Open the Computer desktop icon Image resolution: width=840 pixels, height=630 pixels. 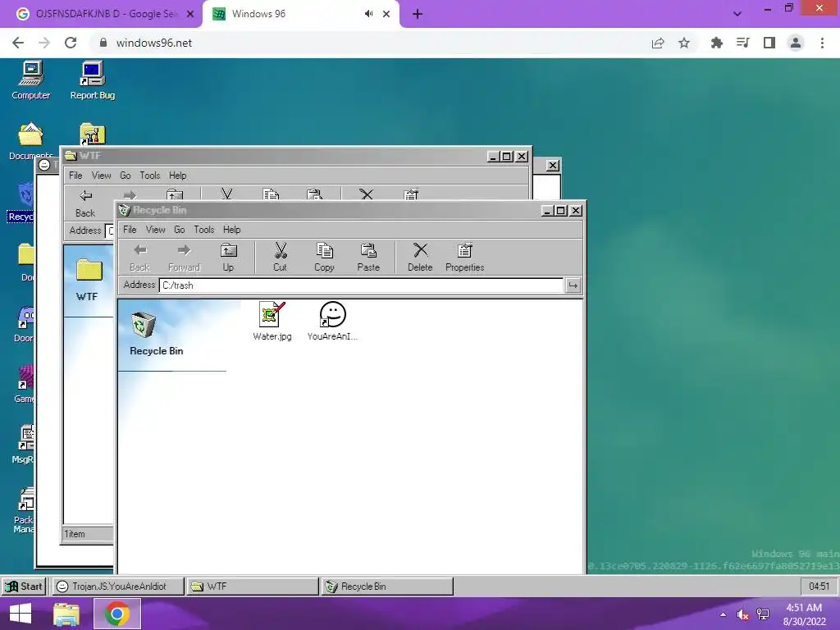click(31, 80)
